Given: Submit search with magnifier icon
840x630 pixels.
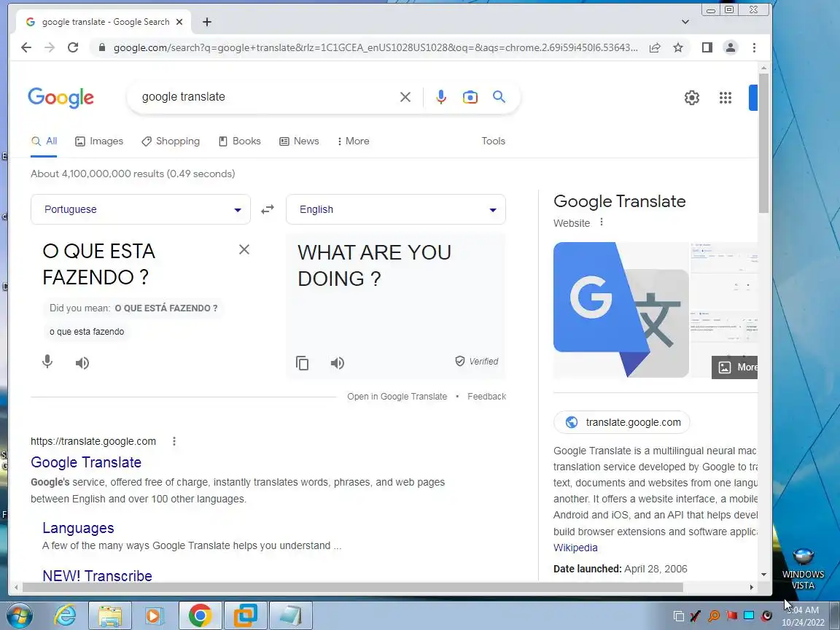Looking at the screenshot, I should (499, 97).
